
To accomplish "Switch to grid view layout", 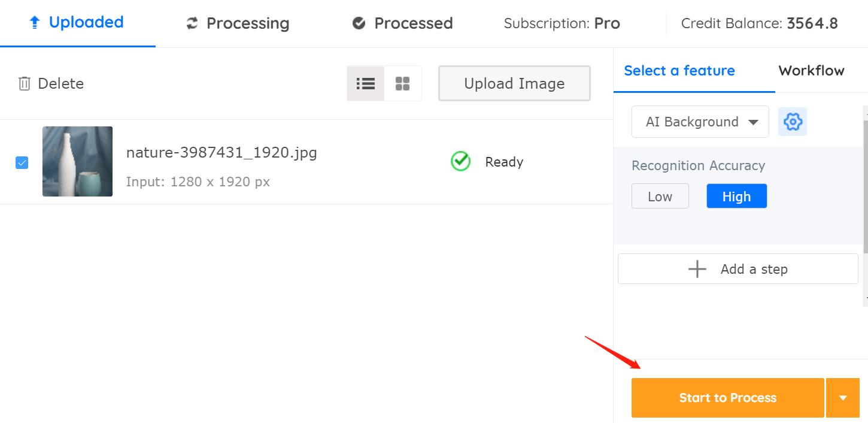I will click(x=403, y=83).
